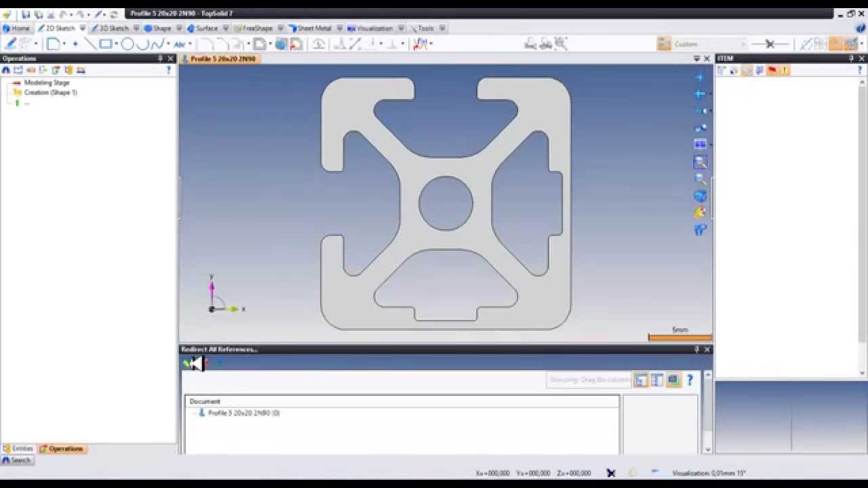Select Profile 5 20x20 2N90 (0) row
Screen dimensions: 868x488
[243, 413]
